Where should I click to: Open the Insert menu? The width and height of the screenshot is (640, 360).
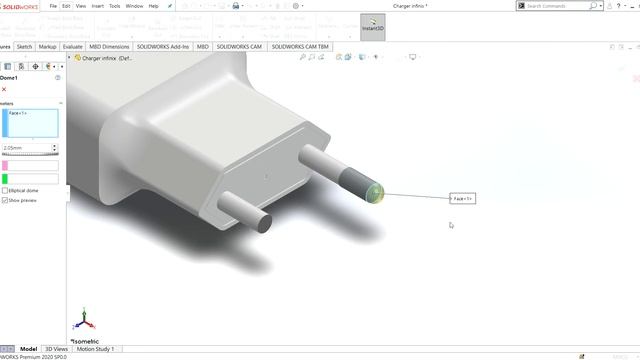tap(98, 6)
